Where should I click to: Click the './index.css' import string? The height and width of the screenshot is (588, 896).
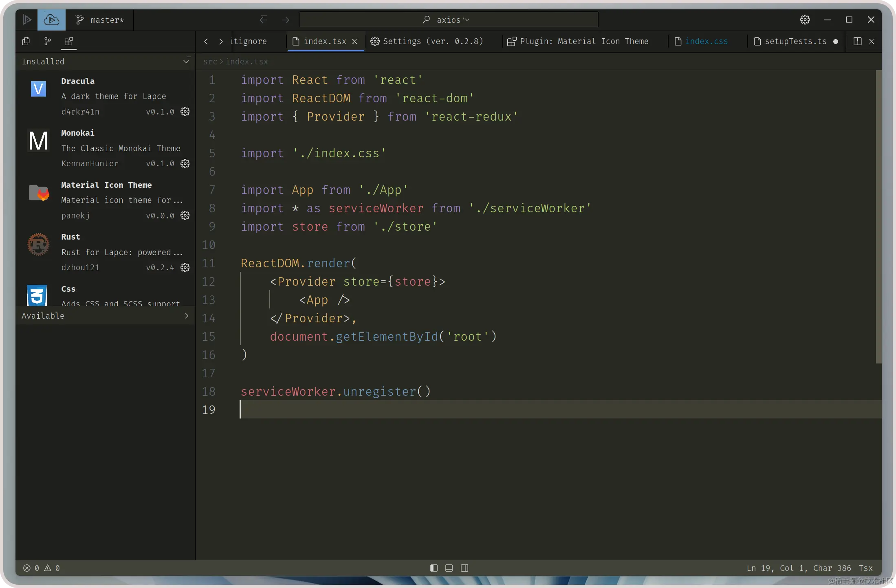[x=339, y=153]
